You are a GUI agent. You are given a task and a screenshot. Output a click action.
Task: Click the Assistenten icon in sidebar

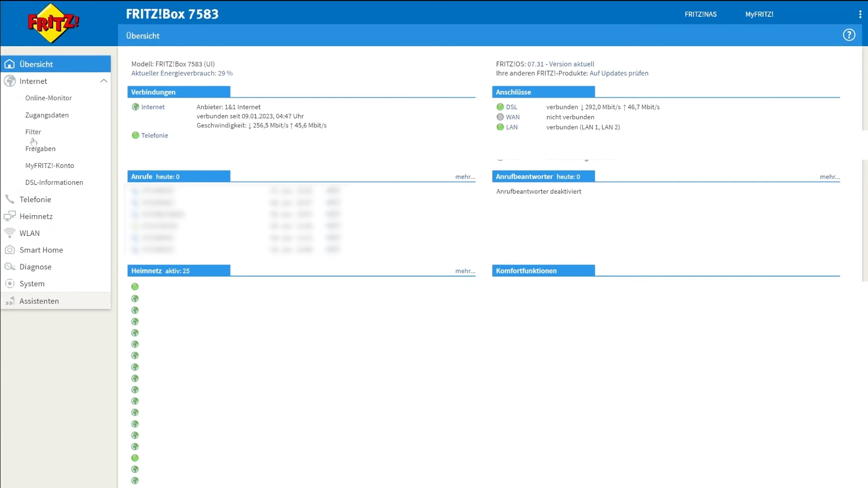(x=9, y=301)
